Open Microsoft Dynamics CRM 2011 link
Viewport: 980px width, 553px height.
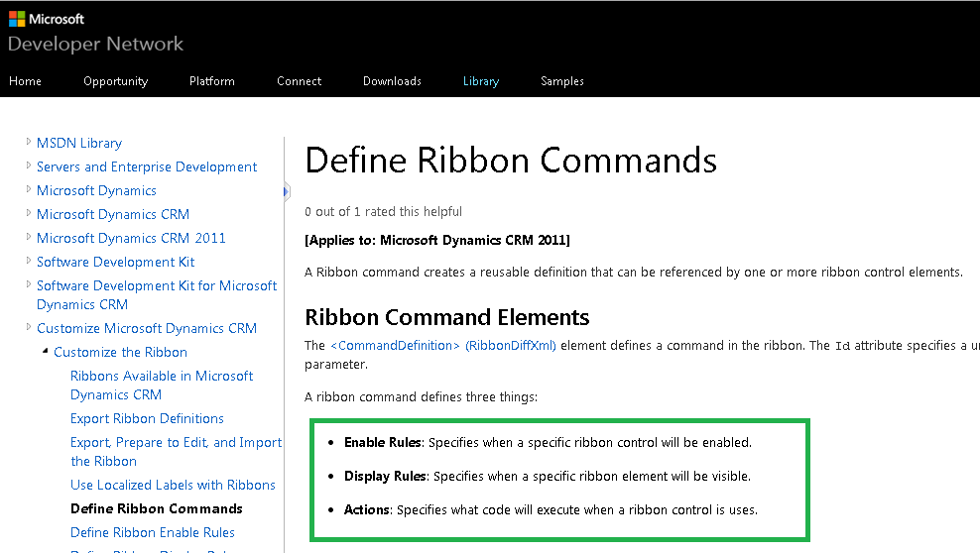pos(131,238)
